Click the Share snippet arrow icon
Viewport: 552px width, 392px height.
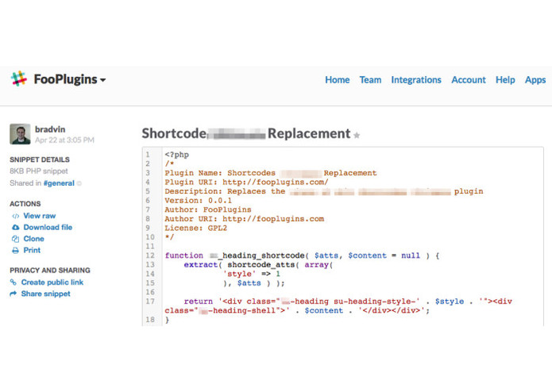pyautogui.click(x=14, y=294)
